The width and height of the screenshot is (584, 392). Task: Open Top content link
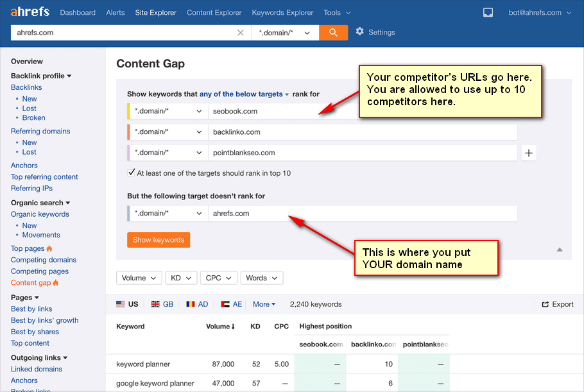(30, 343)
